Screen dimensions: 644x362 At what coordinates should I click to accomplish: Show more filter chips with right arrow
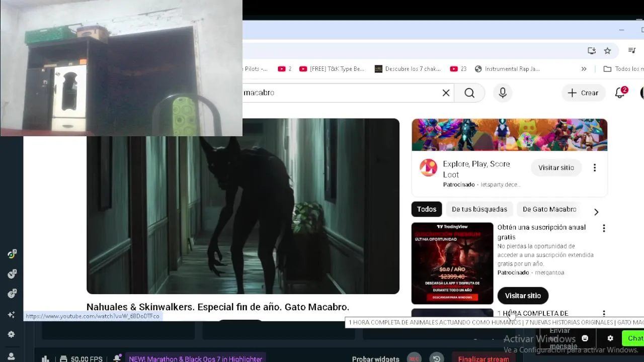[x=596, y=212]
